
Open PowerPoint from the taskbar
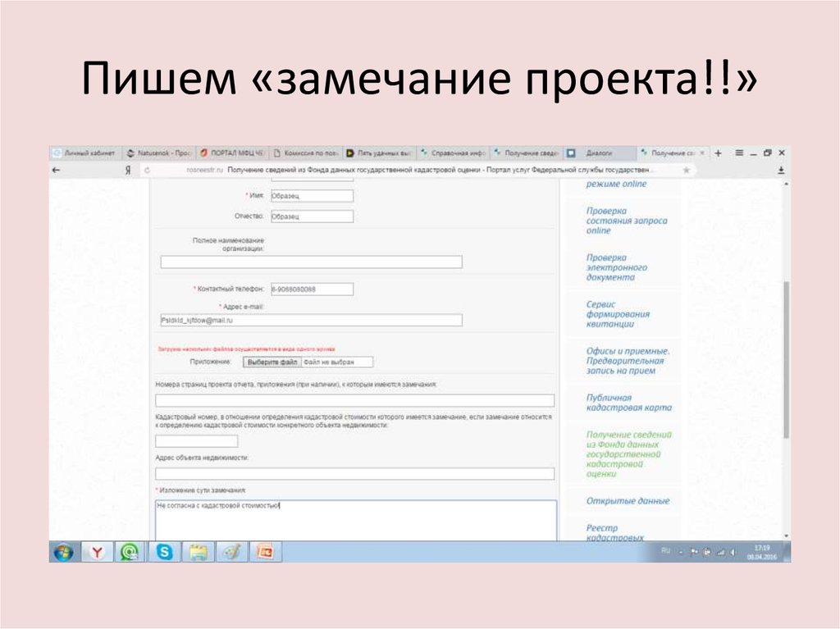(263, 553)
